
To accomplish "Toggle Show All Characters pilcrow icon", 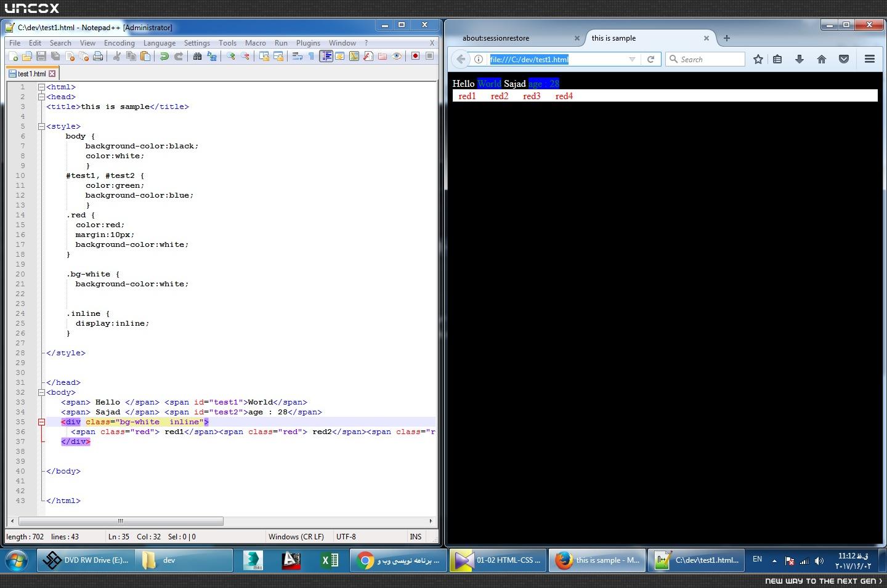I will (x=311, y=57).
